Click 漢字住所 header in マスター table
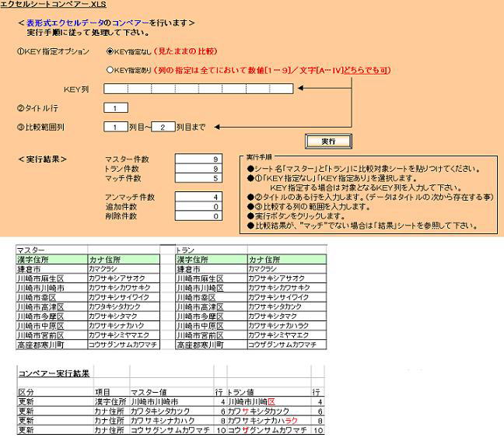This screenshot has height=441, width=504. 34,260
